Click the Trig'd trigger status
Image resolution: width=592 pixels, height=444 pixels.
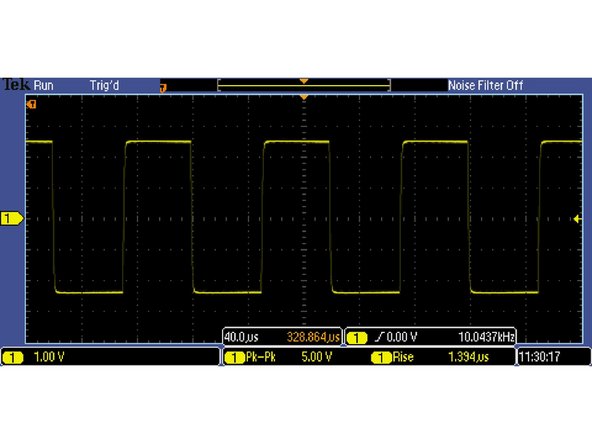pos(104,86)
